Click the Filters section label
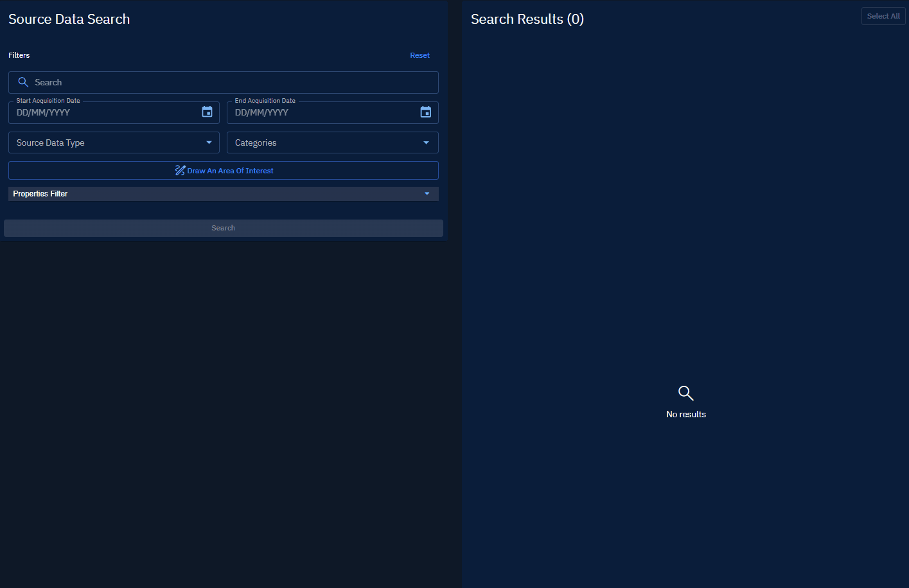The height and width of the screenshot is (588, 909). (19, 55)
